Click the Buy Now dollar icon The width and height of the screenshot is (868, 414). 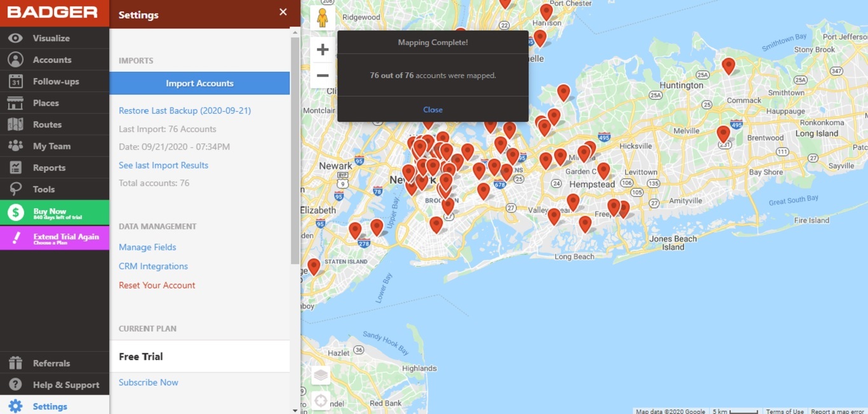16,212
